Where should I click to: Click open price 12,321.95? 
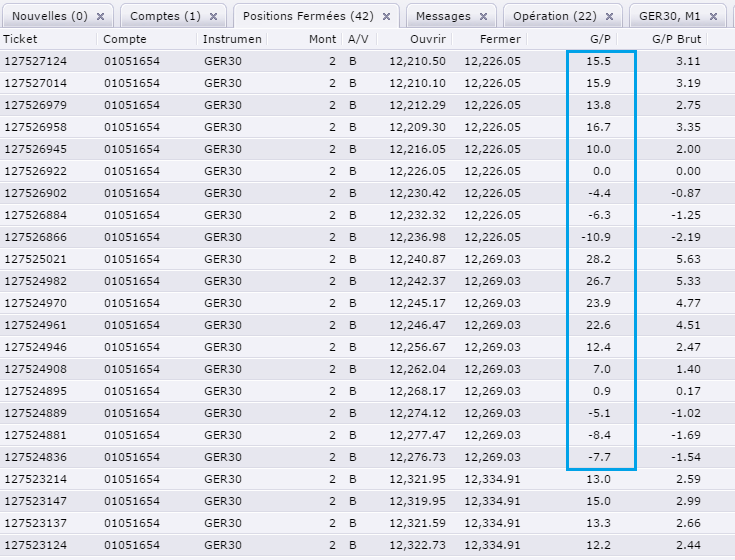point(417,480)
